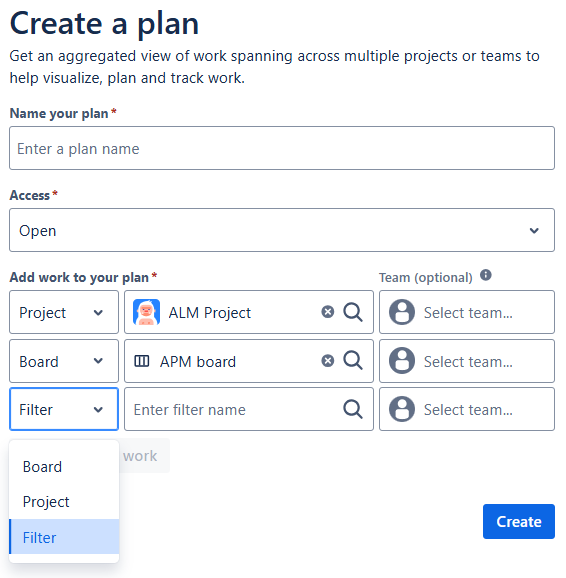Focus the Enter a plan name field

tap(282, 148)
